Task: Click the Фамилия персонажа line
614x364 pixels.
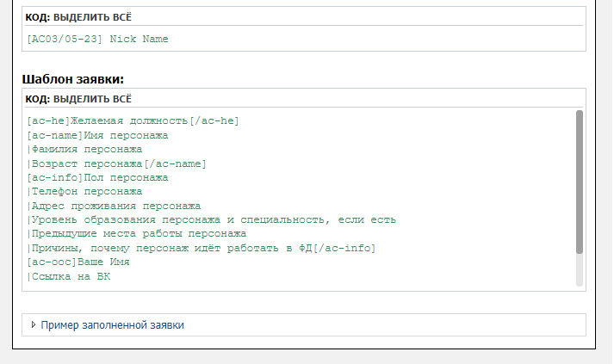Action: point(84,150)
